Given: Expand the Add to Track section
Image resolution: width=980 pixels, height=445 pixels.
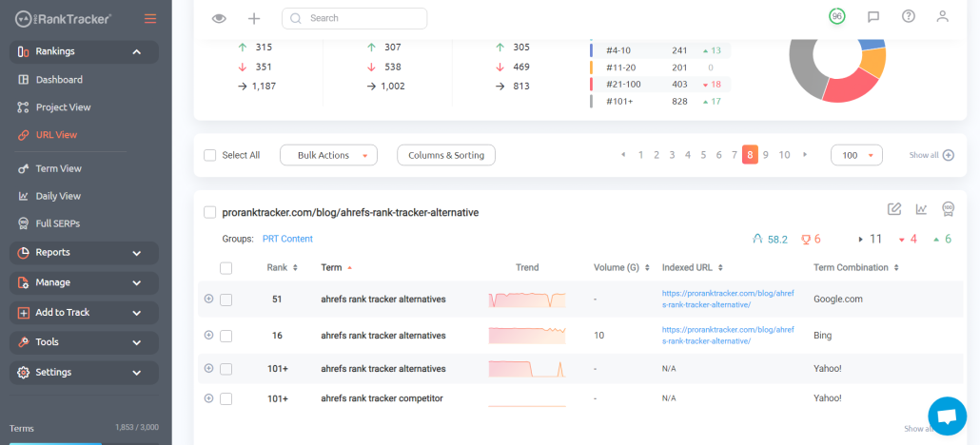Looking at the screenshot, I should click(84, 313).
